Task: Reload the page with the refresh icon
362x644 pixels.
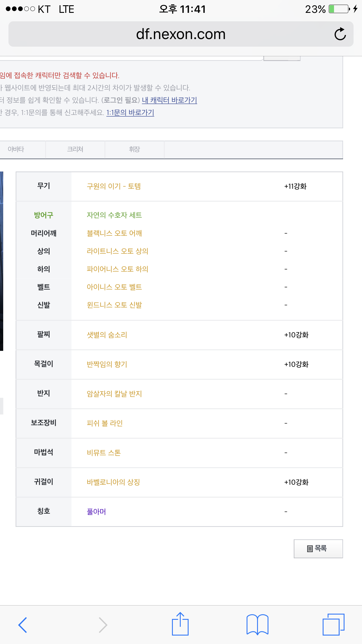Action: [x=340, y=34]
